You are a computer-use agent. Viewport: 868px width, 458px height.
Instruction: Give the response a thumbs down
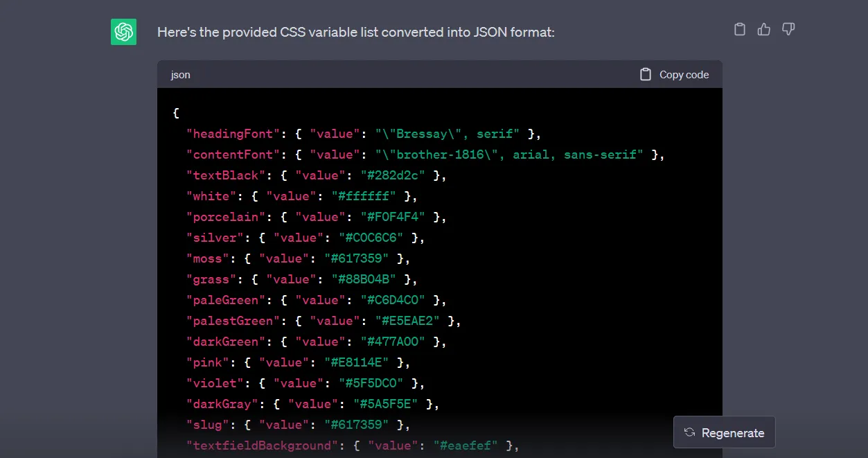(788, 29)
